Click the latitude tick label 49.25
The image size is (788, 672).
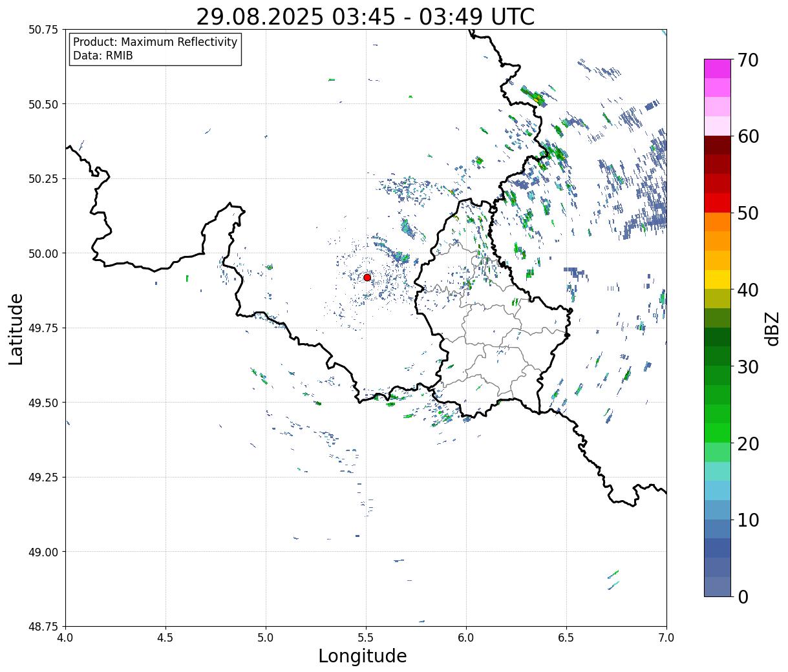click(43, 478)
